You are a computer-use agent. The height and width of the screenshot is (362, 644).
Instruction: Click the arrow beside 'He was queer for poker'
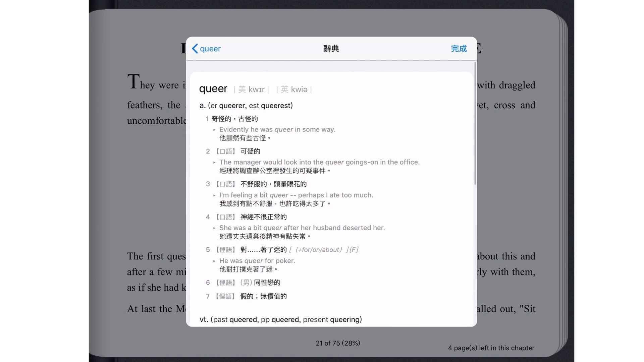coord(214,261)
